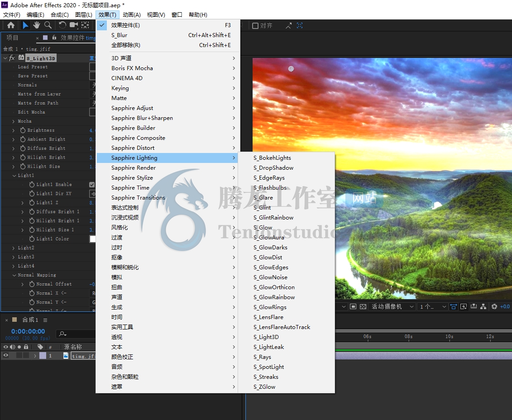The width and height of the screenshot is (512, 420).
Task: Click the current time 0:00:00:00 display
Action: pyautogui.click(x=28, y=331)
